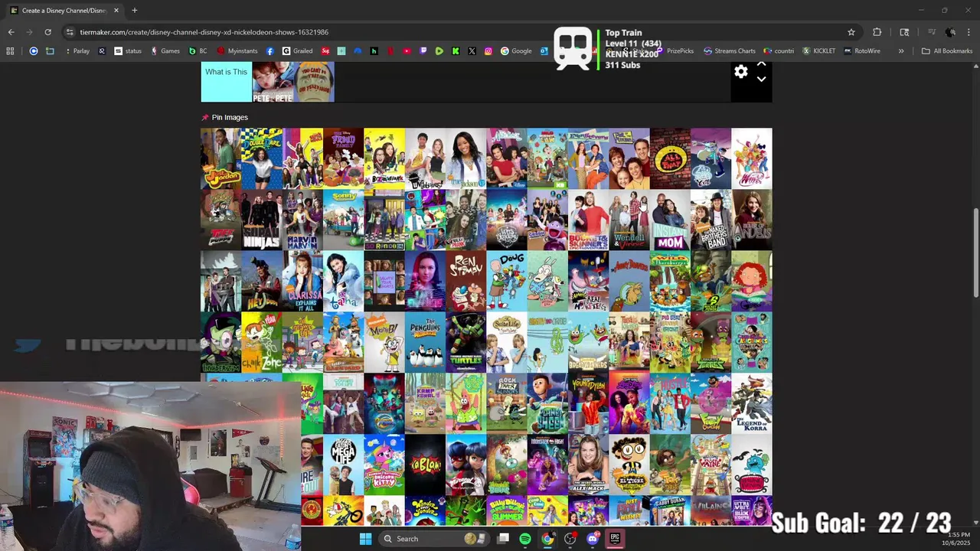The height and width of the screenshot is (551, 980).
Task: Open the Streams Charts bookmark
Action: (730, 51)
